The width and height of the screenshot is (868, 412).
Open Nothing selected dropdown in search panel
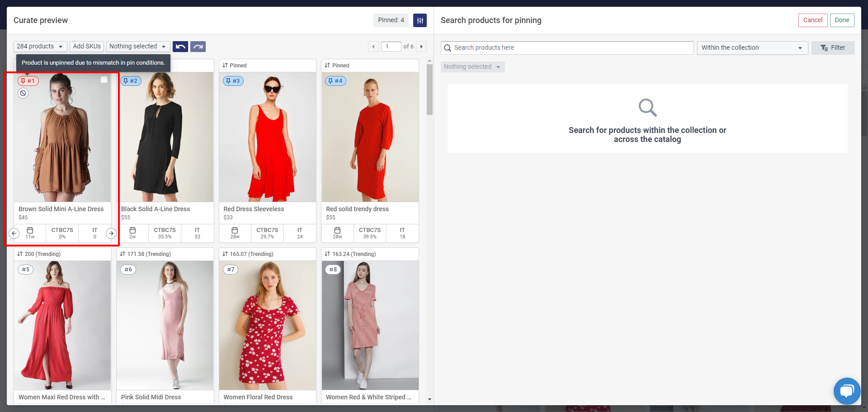pos(472,67)
